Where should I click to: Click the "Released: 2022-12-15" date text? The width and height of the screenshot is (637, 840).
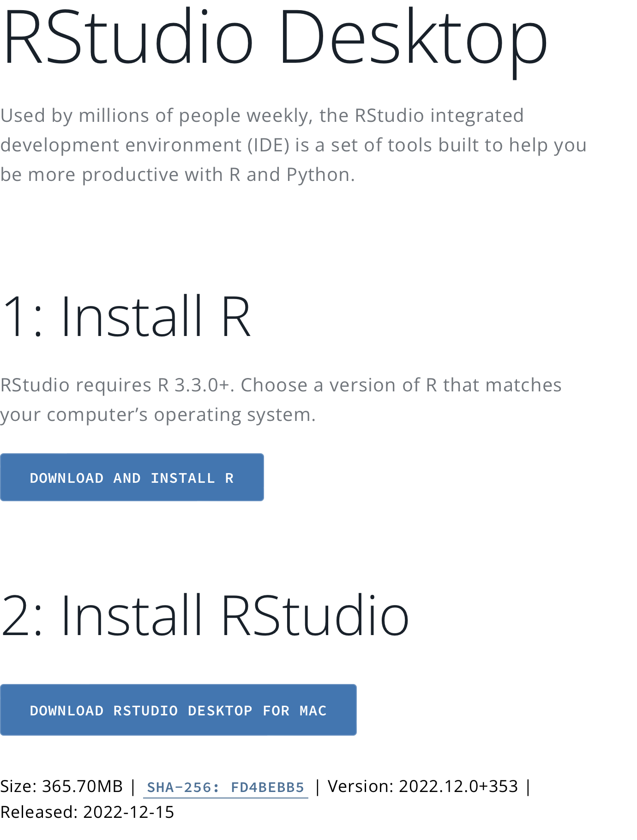pos(87,812)
